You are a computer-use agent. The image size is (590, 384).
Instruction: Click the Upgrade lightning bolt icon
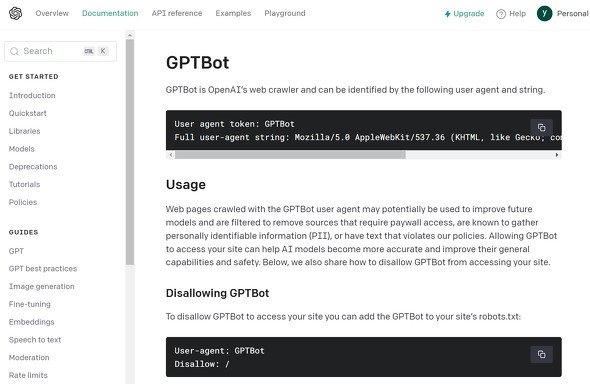tap(447, 14)
